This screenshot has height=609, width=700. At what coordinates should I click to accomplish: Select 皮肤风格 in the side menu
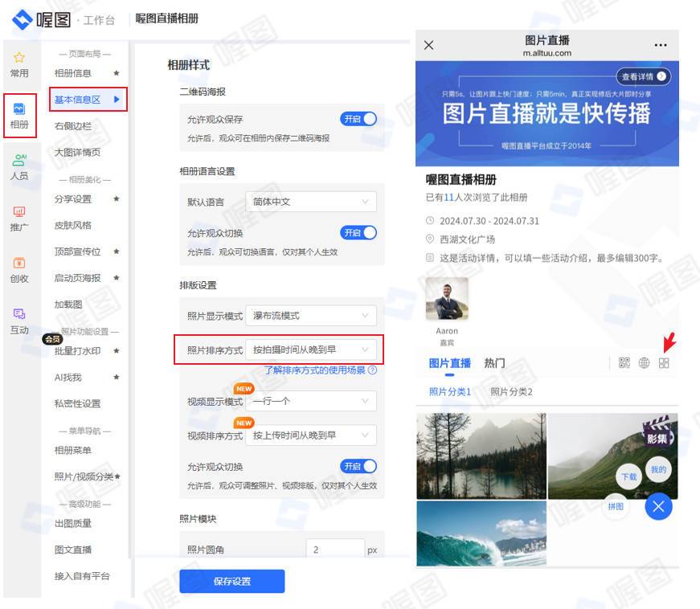[x=73, y=225]
